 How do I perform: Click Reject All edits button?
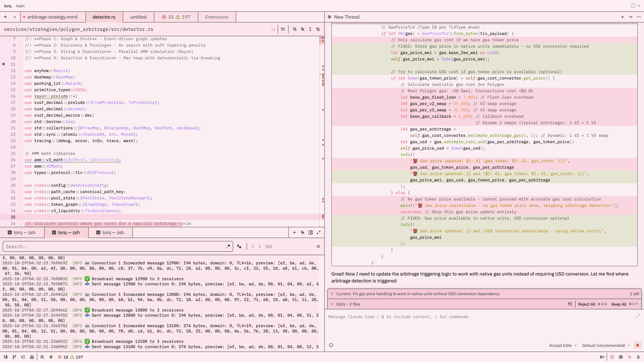pyautogui.click(x=586, y=304)
